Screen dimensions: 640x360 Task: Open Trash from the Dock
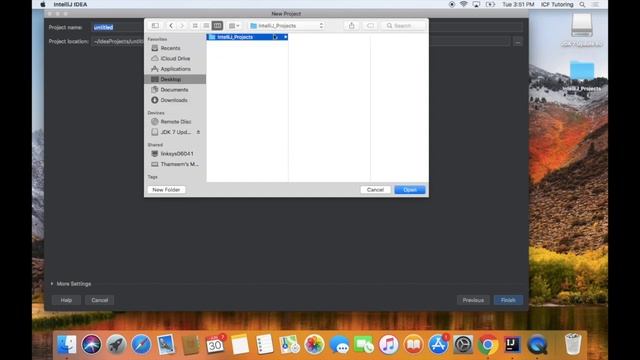pos(573,344)
